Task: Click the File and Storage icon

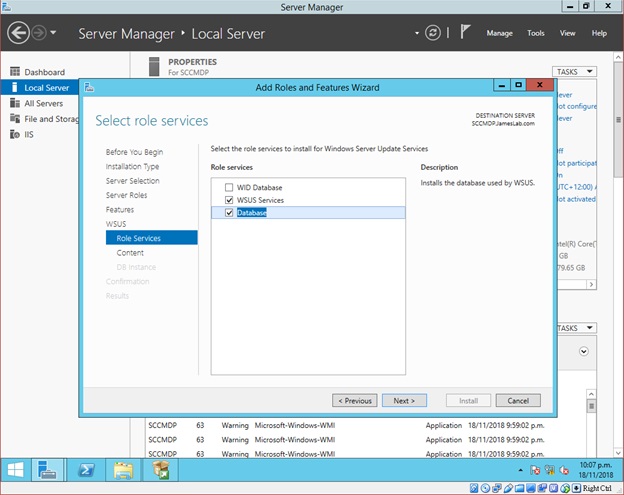Action: 15,119
